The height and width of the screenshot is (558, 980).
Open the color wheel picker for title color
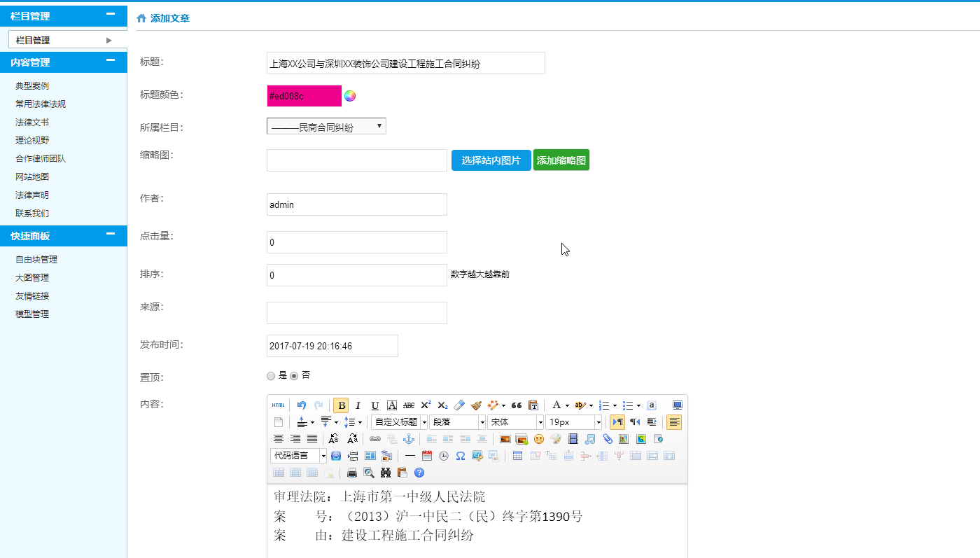coord(350,96)
